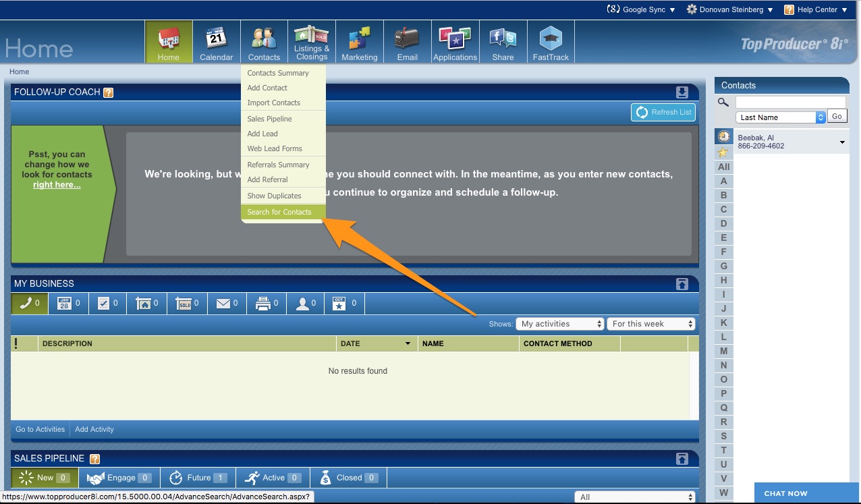Collapse the My Business panel
The image size is (861, 504).
click(682, 284)
